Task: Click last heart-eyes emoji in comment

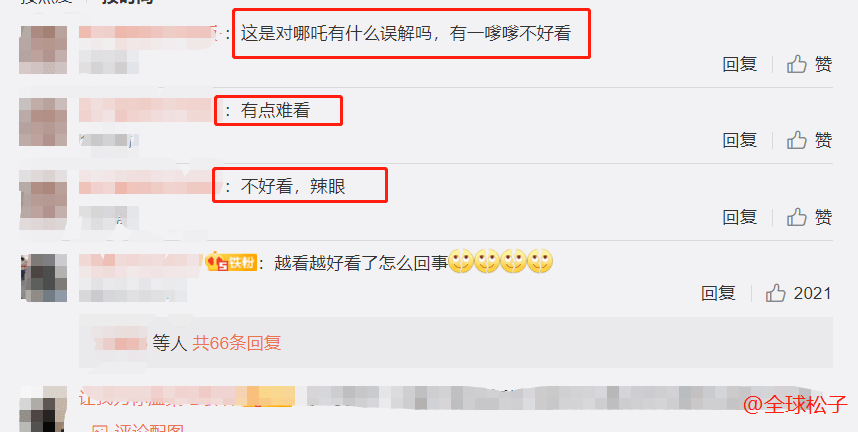Action: (540, 262)
